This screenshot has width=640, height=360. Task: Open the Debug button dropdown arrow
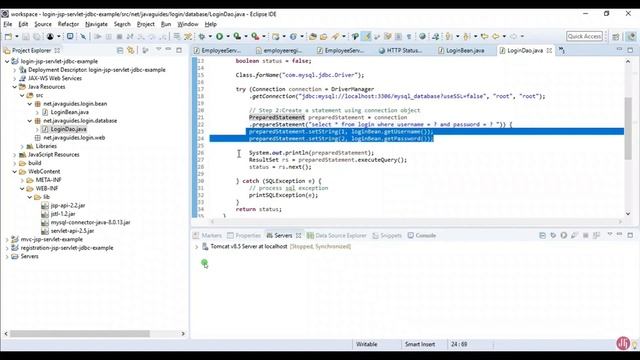coord(210,36)
